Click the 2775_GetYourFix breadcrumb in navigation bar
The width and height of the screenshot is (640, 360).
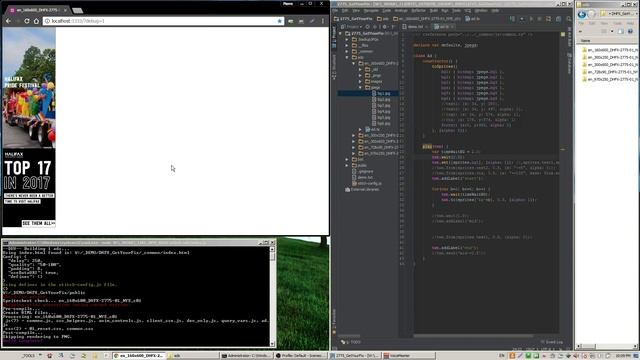pos(353,19)
